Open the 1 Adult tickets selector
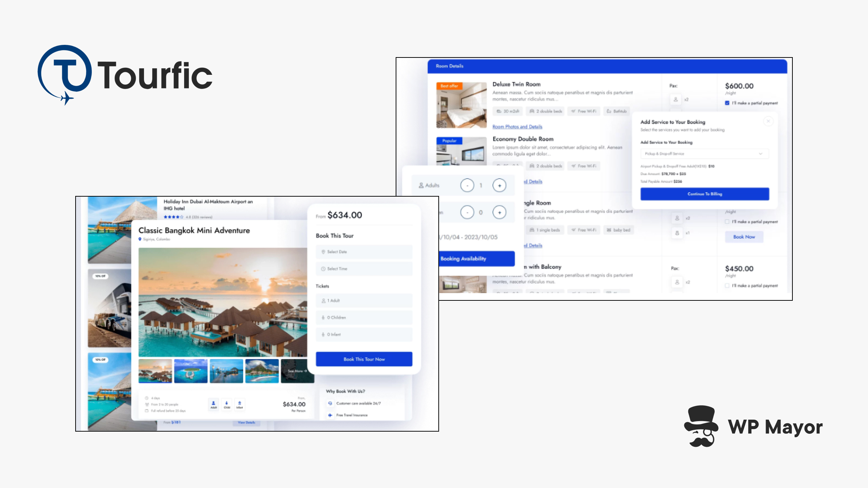The height and width of the screenshot is (488, 868). coord(364,300)
